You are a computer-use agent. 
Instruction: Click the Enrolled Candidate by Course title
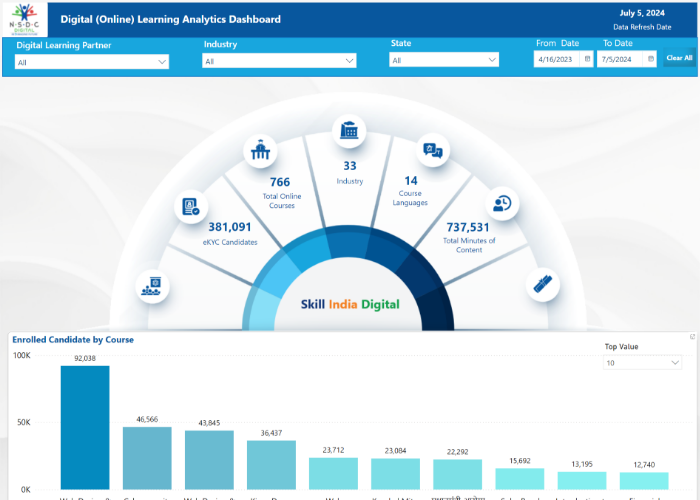pyautogui.click(x=73, y=340)
